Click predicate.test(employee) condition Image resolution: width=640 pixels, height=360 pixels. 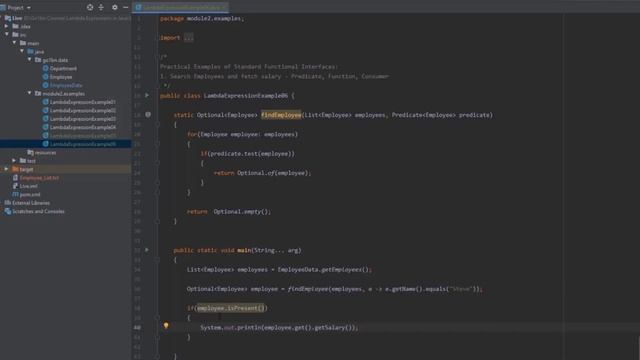coord(251,154)
